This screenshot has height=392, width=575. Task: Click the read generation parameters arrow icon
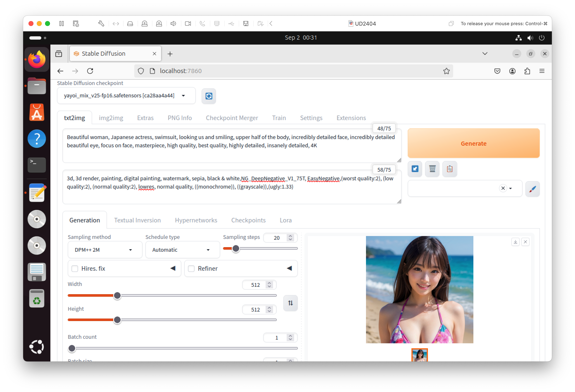tap(415, 169)
